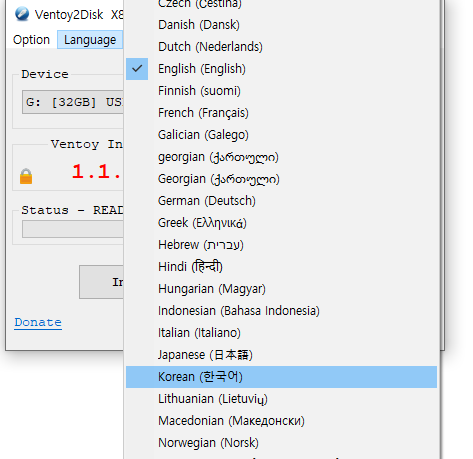The width and height of the screenshot is (473, 459).
Task: Choose Japanese language option
Action: (x=281, y=355)
